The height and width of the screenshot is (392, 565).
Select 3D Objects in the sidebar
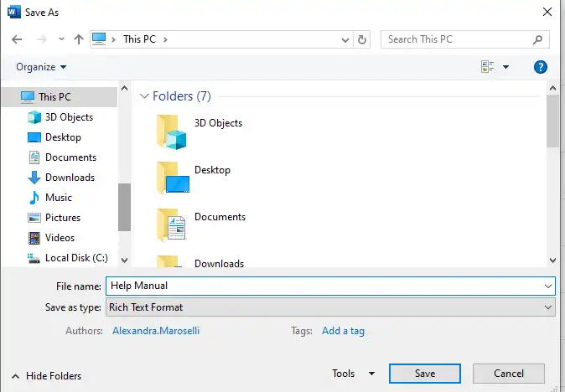(x=61, y=117)
